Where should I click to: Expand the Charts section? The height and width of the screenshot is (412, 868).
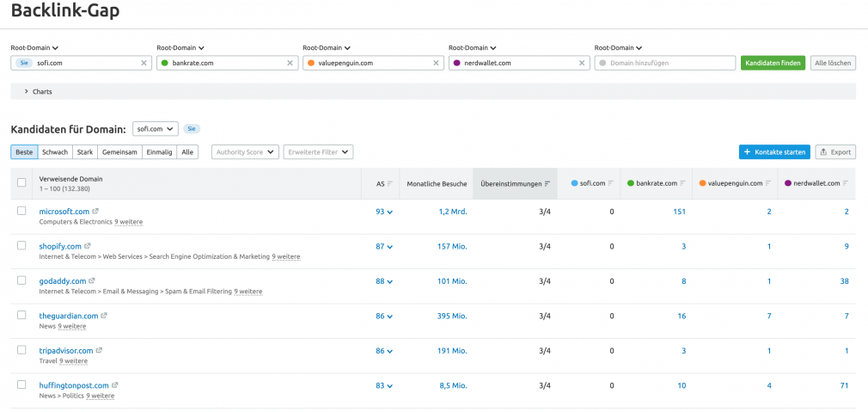tap(433, 91)
